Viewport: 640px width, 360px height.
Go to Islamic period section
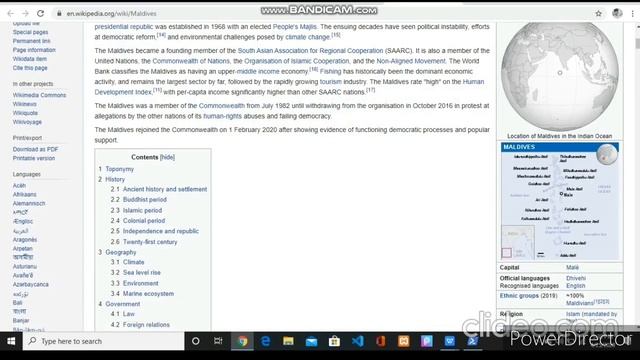[142, 210]
